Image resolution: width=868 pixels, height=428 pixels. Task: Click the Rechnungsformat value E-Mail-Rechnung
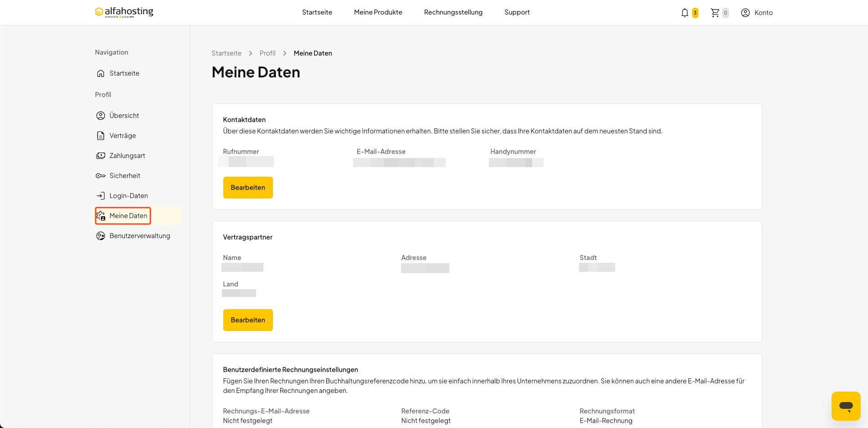click(606, 421)
